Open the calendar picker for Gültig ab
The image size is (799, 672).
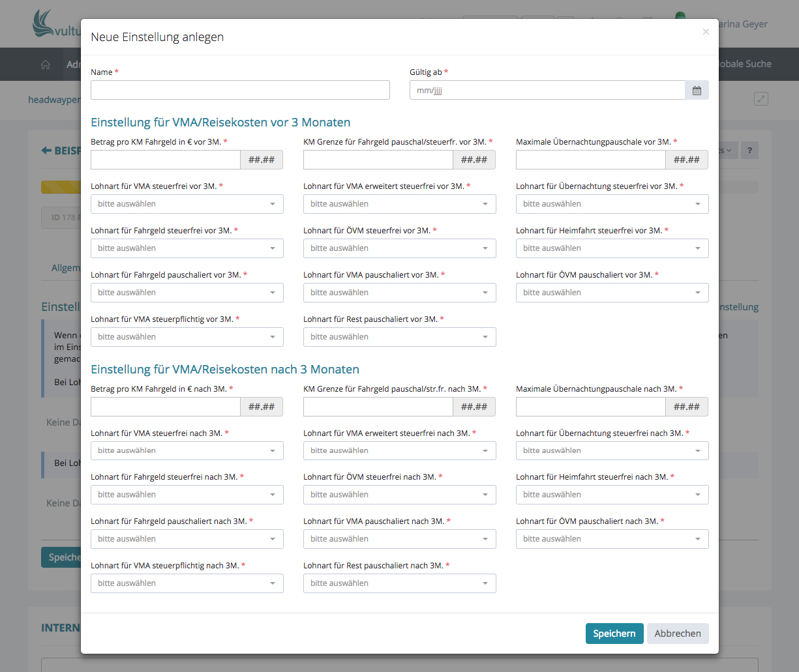[697, 91]
